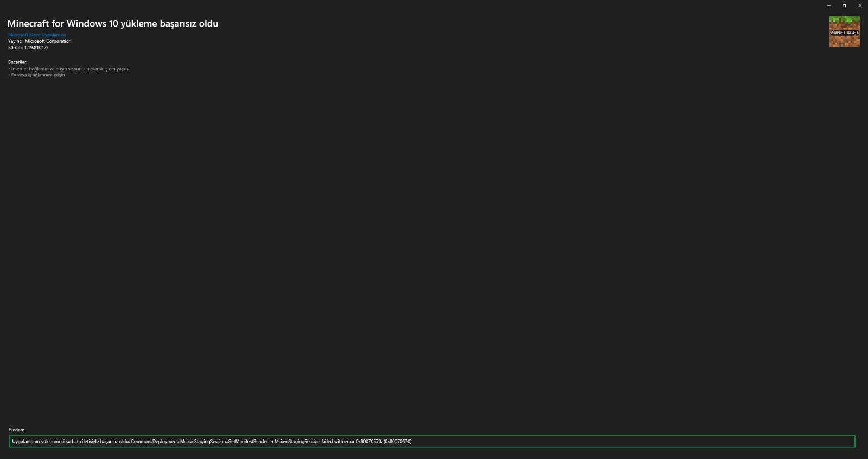Click the error reason text box
This screenshot has width=868, height=459.
[432, 441]
